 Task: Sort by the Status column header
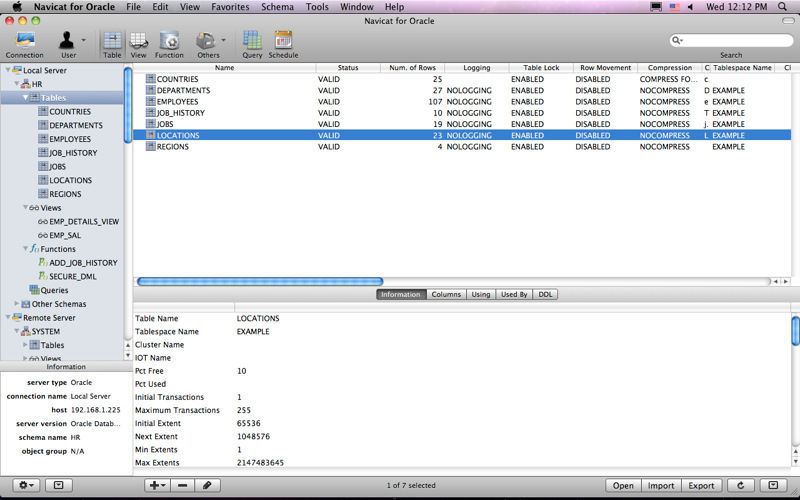(x=348, y=67)
